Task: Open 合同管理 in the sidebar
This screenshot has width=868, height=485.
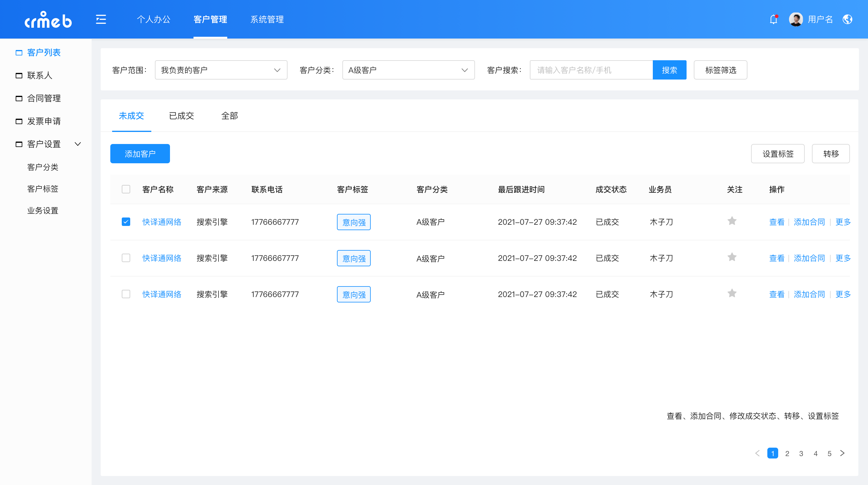Action: [x=44, y=98]
